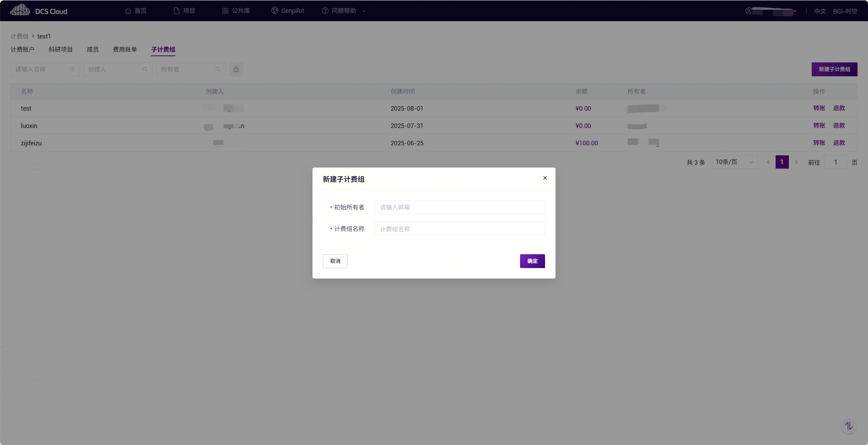The width and height of the screenshot is (868, 445).
Task: Click 转账 link for zijifeizu row
Action: pyautogui.click(x=819, y=143)
